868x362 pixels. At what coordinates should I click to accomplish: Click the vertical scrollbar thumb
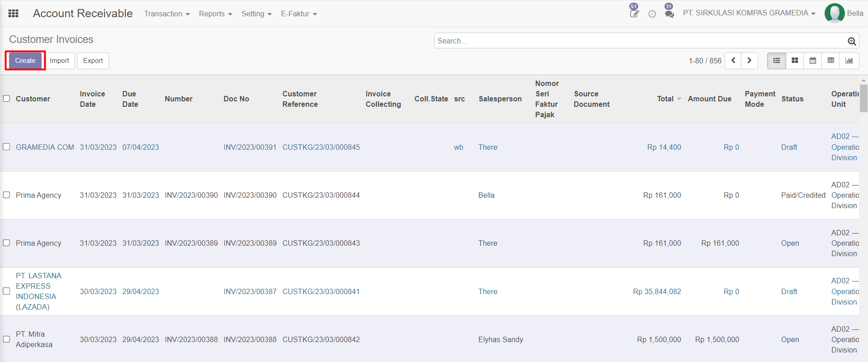click(x=864, y=98)
